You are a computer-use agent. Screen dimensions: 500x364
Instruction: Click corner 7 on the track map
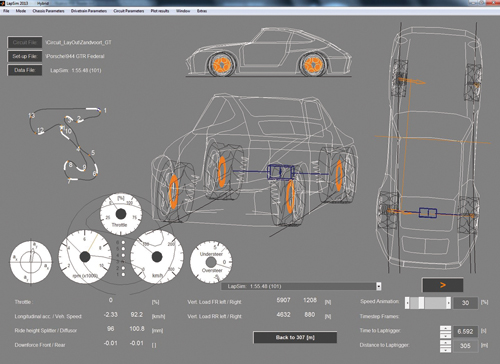pyautogui.click(x=69, y=181)
